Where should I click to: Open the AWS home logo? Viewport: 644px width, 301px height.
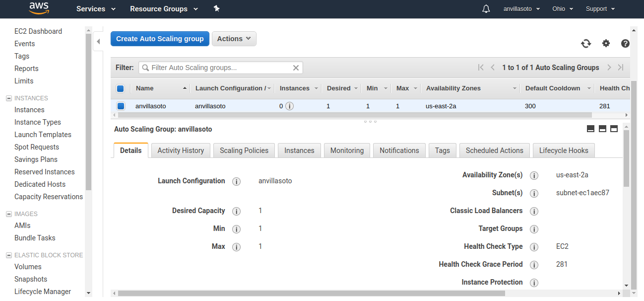click(39, 8)
